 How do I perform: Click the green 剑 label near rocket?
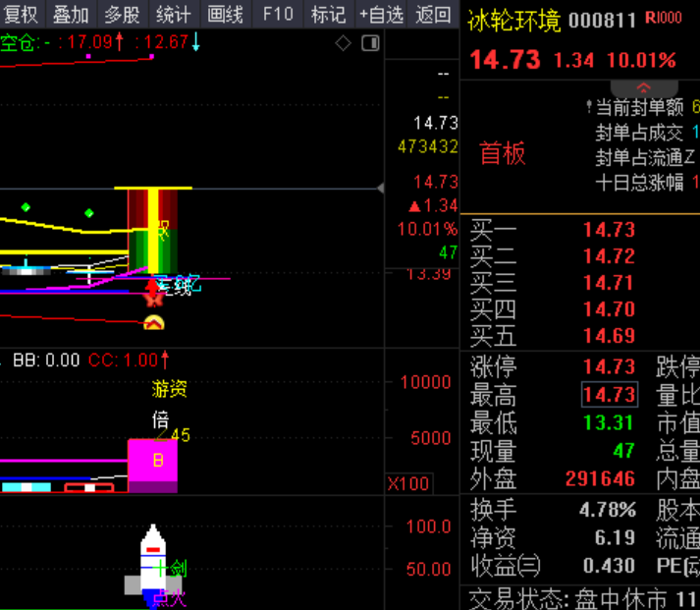(178, 569)
